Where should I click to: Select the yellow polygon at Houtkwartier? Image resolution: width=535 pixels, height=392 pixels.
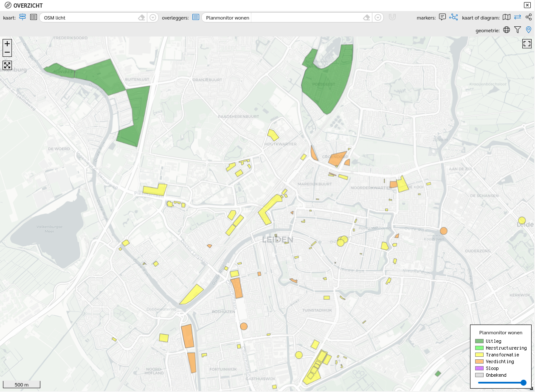pyautogui.click(x=273, y=135)
